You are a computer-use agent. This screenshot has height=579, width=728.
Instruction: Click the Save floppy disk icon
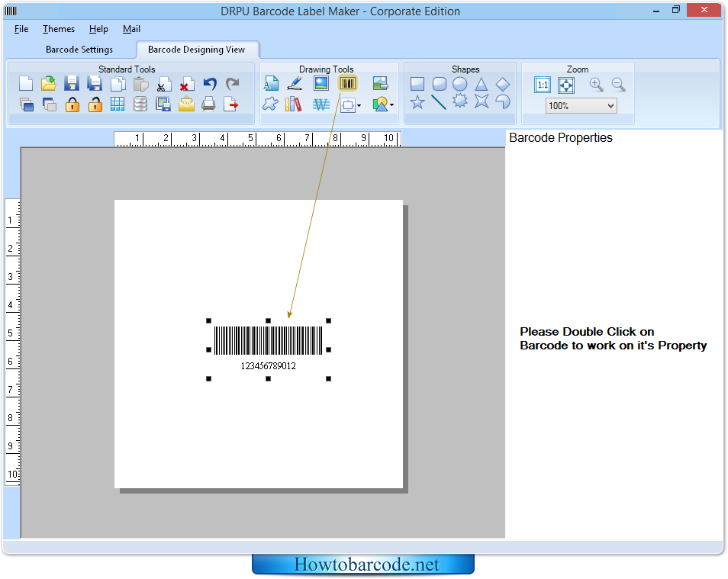(x=72, y=84)
